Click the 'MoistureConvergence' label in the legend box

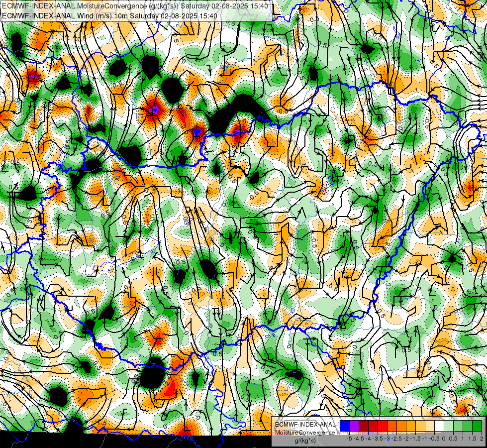pos(305,433)
